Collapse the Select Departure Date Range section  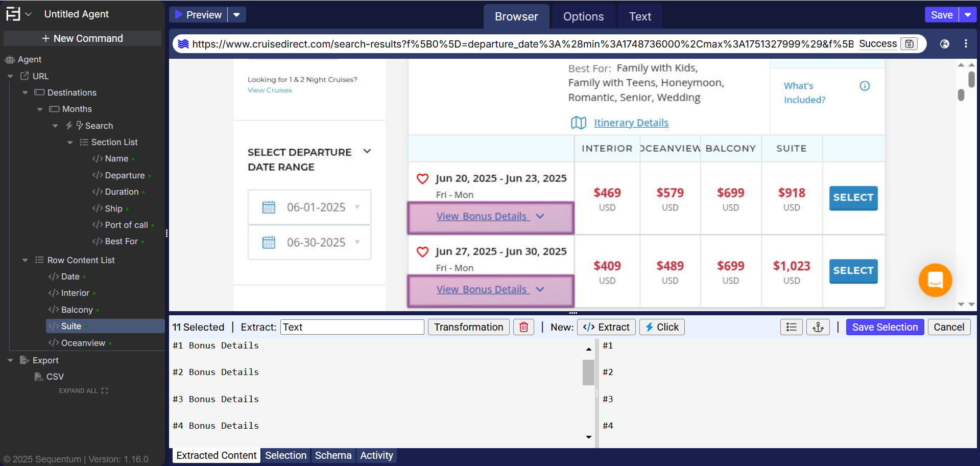click(x=367, y=151)
